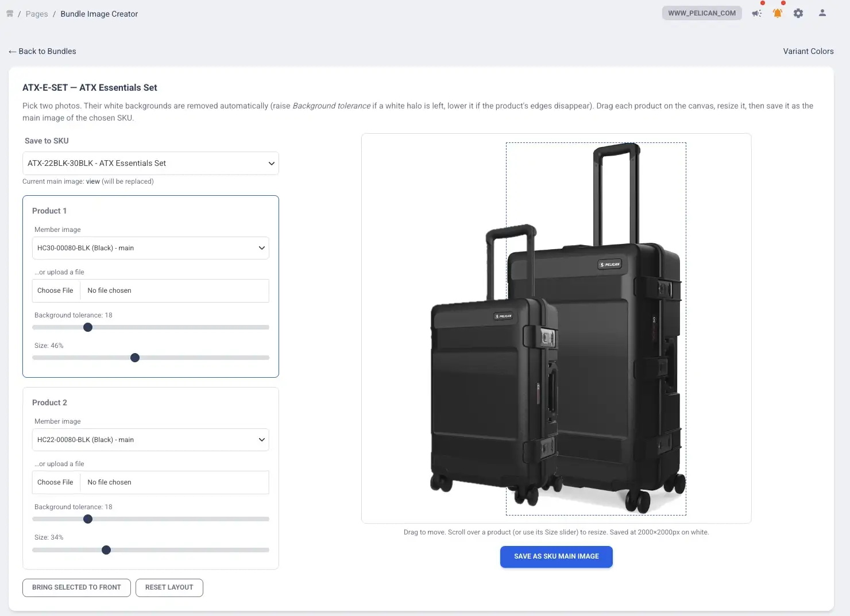Go back to Bundles
The width and height of the screenshot is (850, 616).
point(42,51)
